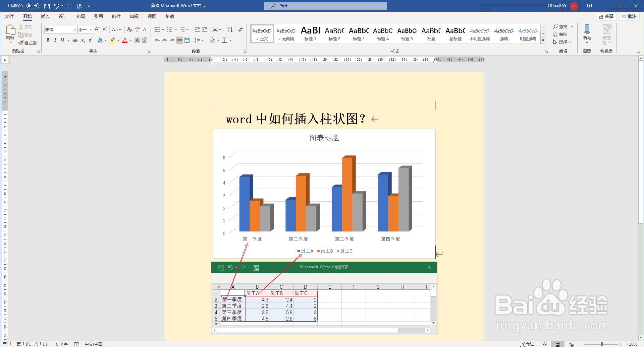
Task: Toggle italic formatting
Action: point(55,40)
